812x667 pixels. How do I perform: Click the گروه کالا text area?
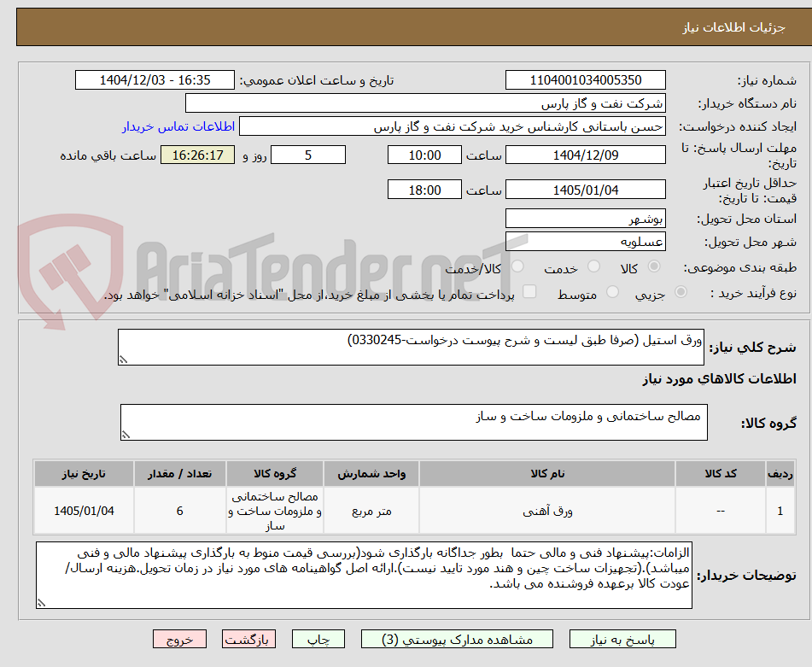(x=414, y=422)
